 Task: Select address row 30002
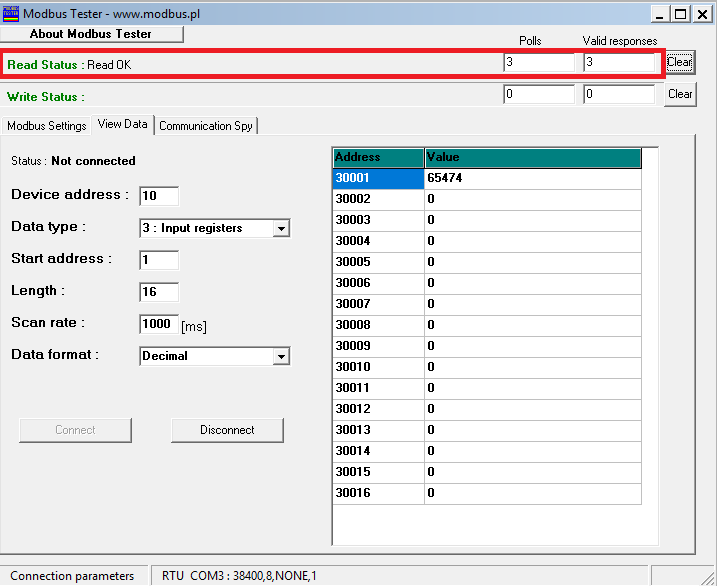click(379, 199)
